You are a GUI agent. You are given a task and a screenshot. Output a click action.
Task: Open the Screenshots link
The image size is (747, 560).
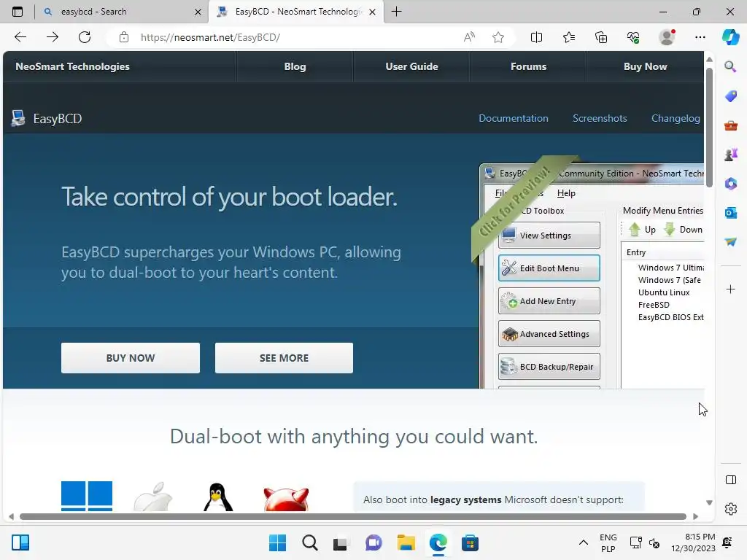(600, 118)
